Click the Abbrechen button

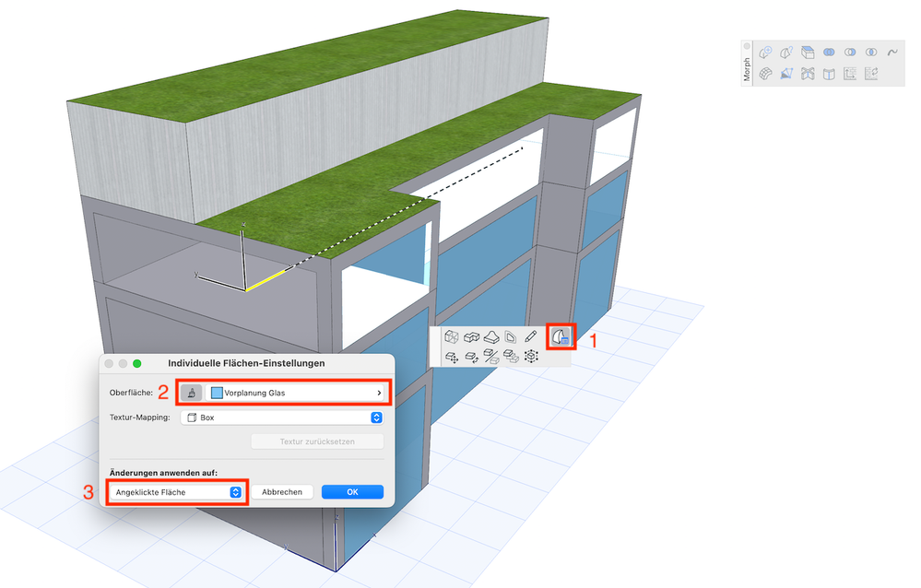(x=282, y=492)
